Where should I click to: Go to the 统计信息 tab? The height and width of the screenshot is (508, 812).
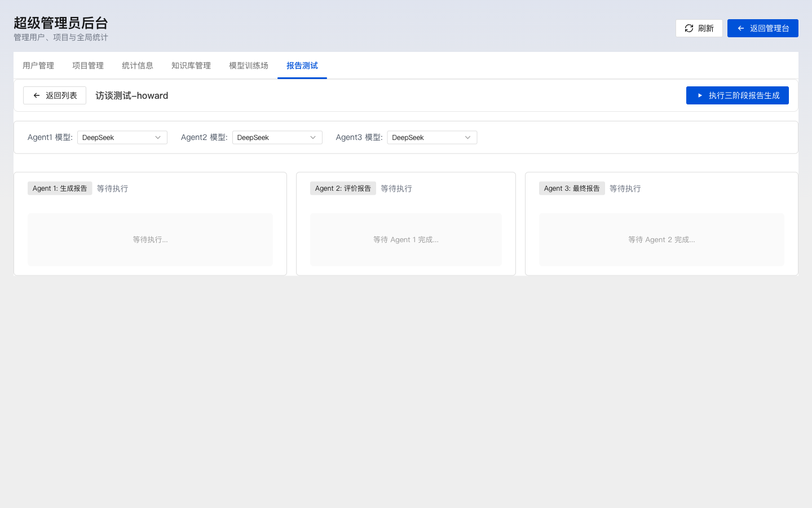pyautogui.click(x=138, y=65)
